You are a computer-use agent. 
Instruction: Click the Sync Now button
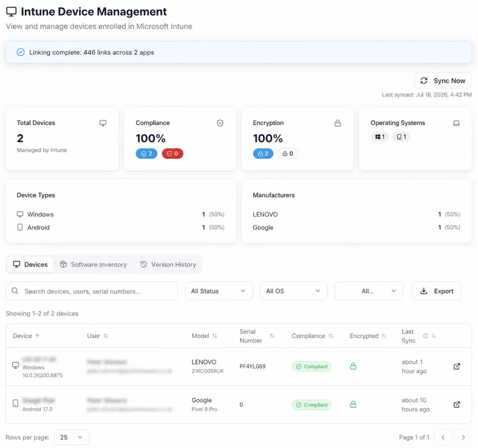(x=443, y=81)
